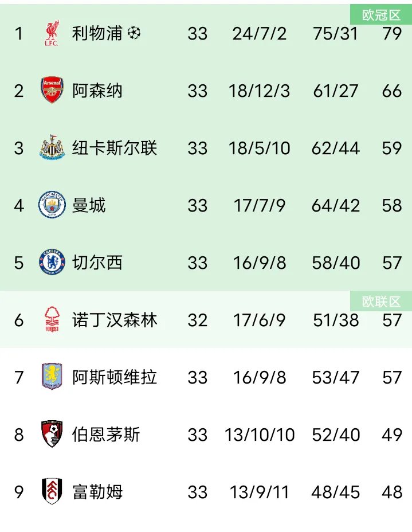Click the Arsenal club crest
412x532 pixels.
tap(52, 90)
